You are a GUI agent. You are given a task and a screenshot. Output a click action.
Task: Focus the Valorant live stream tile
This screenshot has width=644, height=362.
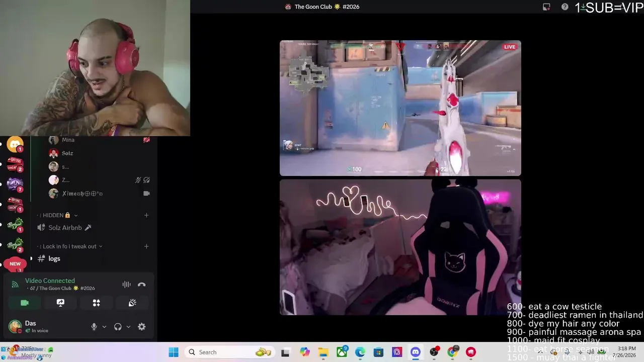[x=400, y=108]
